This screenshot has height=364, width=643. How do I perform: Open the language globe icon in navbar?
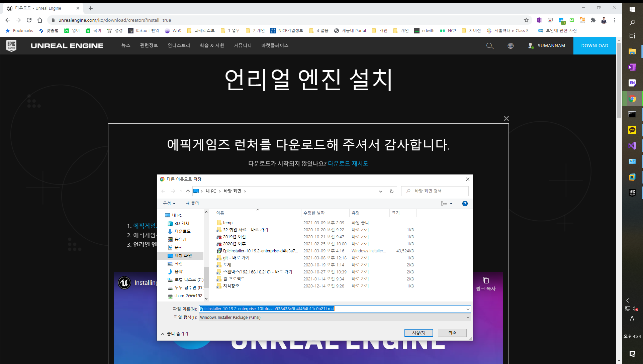coord(511,46)
